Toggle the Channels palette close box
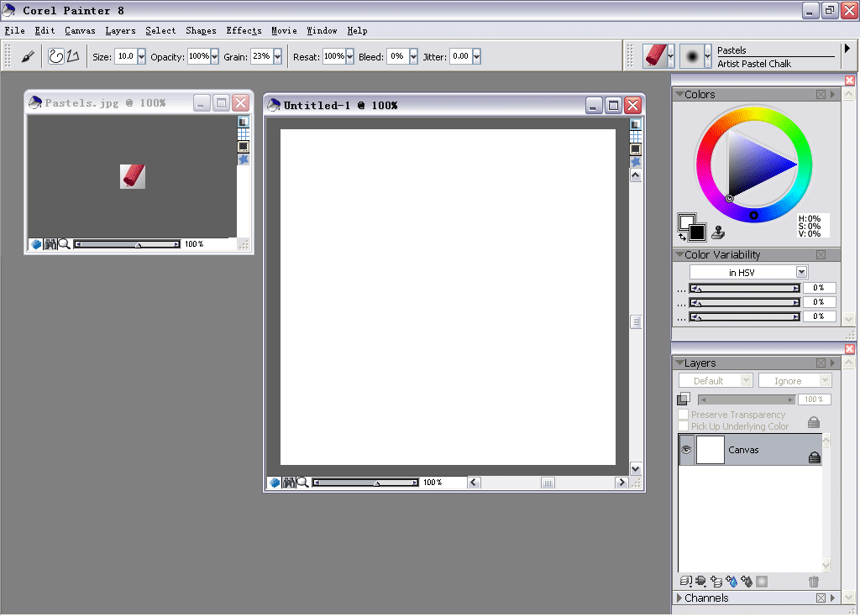The height and width of the screenshot is (616, 860). coord(821,598)
